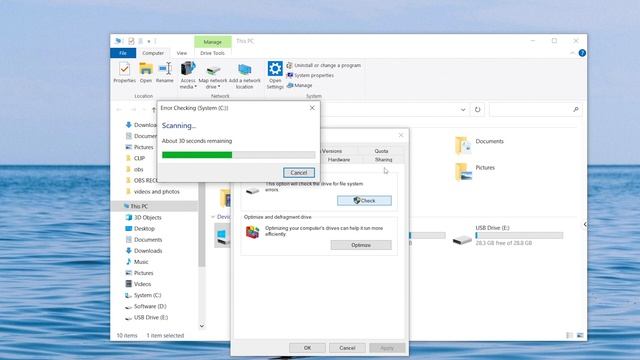Click scroll down arrow in navigation pane
Viewport: 640px width, 360px height.
pyautogui.click(x=202, y=326)
